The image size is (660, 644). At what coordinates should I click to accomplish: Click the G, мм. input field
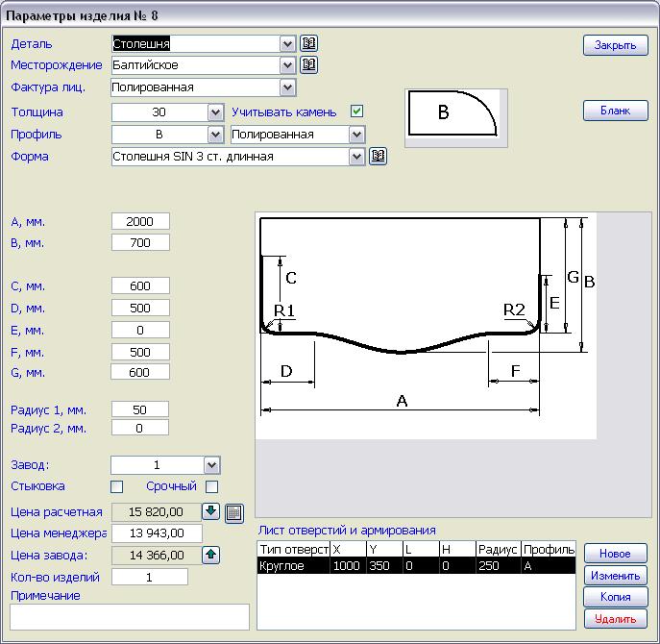pos(140,372)
